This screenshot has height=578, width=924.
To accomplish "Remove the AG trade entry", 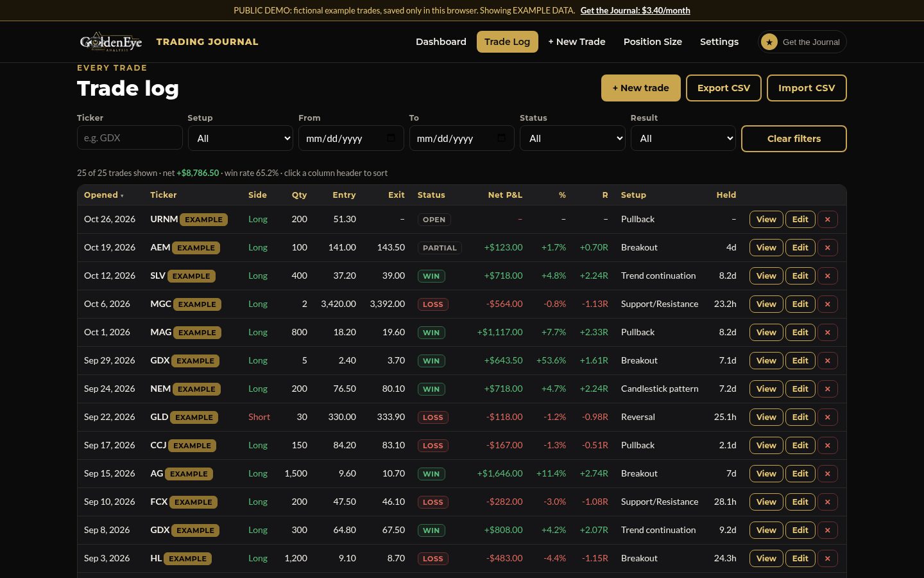I will [828, 474].
